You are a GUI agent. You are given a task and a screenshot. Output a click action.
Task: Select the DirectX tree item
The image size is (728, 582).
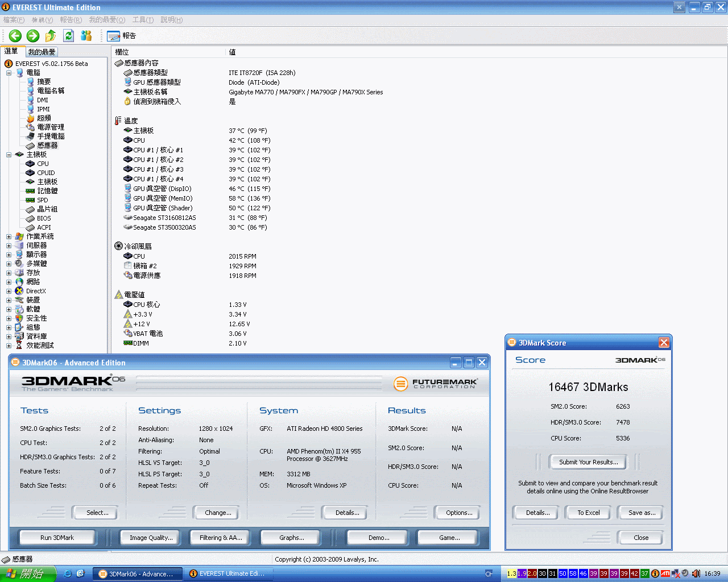[35, 291]
